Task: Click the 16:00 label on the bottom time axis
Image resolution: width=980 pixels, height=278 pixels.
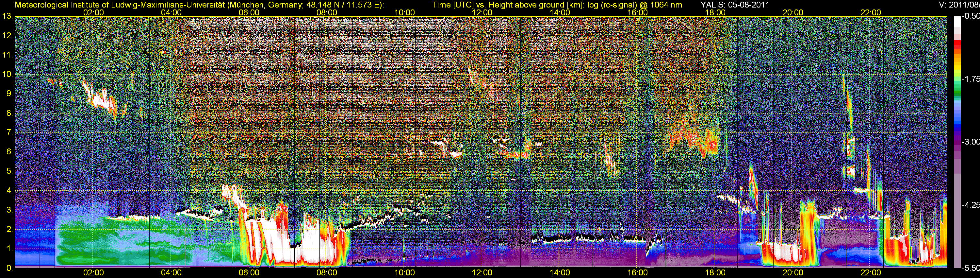Action: point(638,273)
